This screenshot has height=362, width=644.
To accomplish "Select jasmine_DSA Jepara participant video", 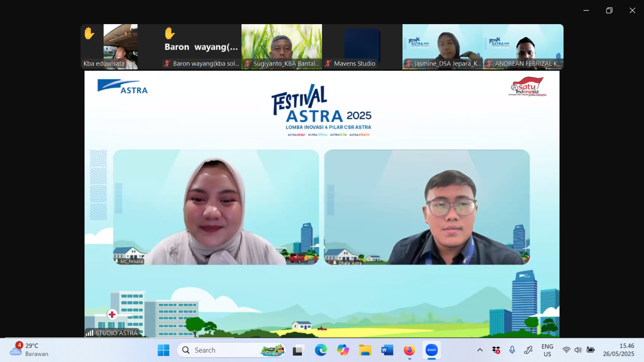I will pos(443,47).
